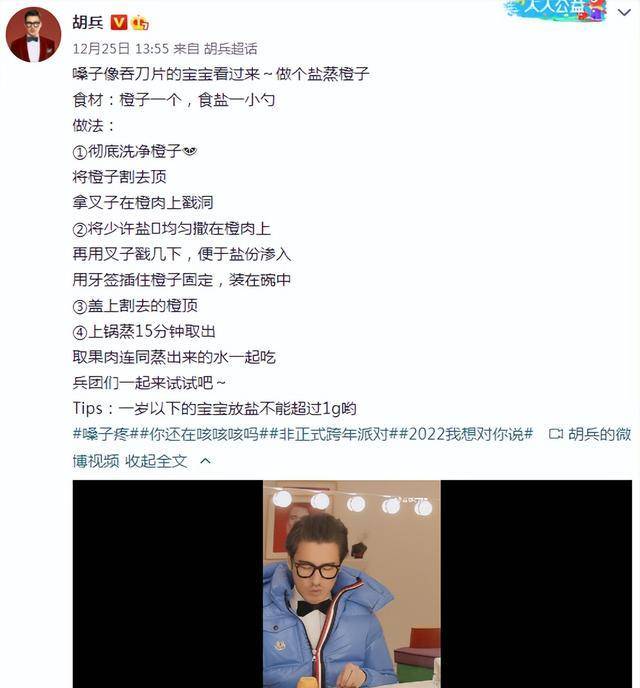Open the #2022我想对你说# hashtag

tap(466, 434)
